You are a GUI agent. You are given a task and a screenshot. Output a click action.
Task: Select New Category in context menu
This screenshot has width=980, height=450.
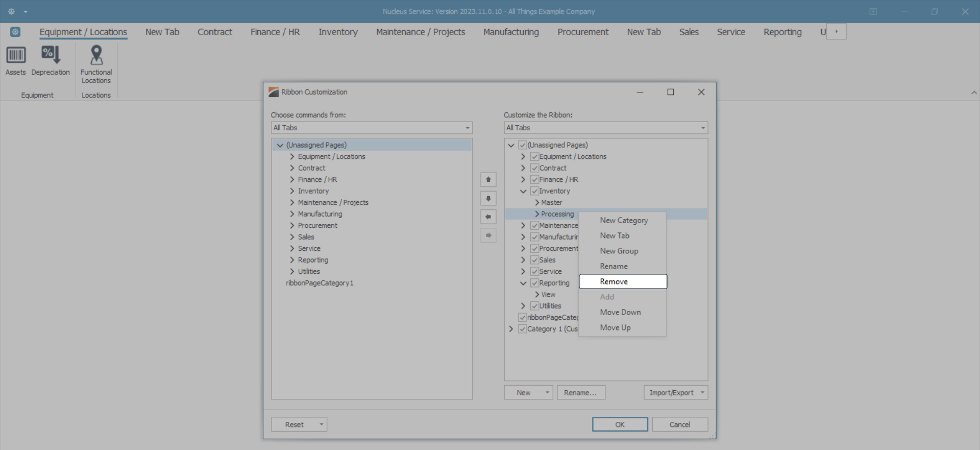pos(623,220)
